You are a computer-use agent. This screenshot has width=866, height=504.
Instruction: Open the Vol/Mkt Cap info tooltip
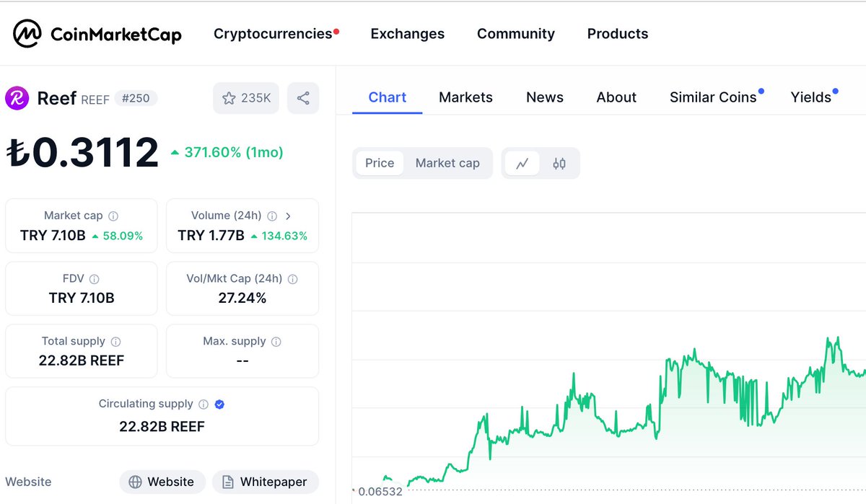tap(293, 279)
